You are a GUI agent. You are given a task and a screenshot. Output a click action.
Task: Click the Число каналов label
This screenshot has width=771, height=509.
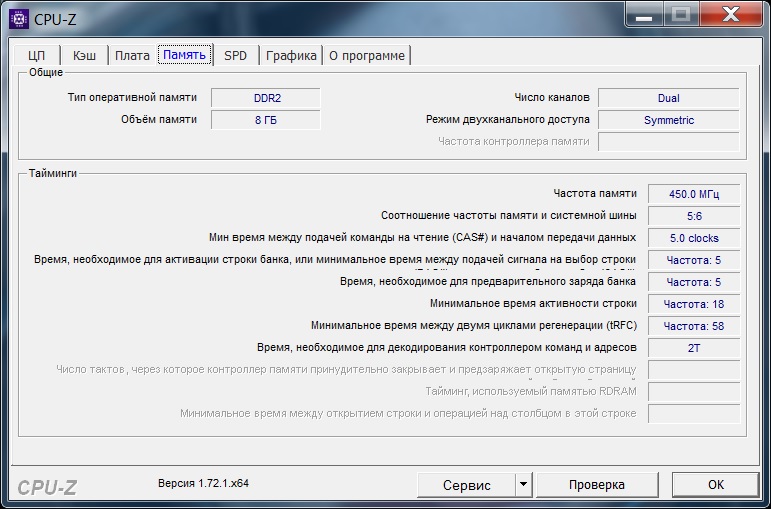[552, 97]
